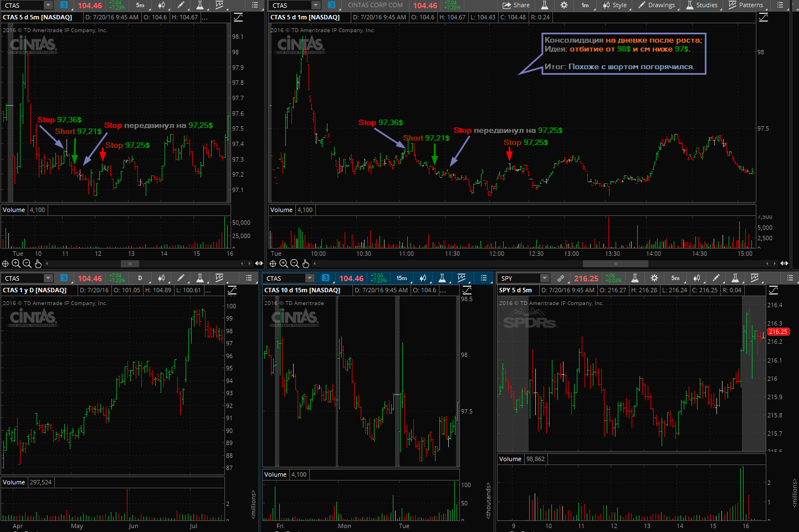
Task: Open the Style menu
Action: [615, 5]
